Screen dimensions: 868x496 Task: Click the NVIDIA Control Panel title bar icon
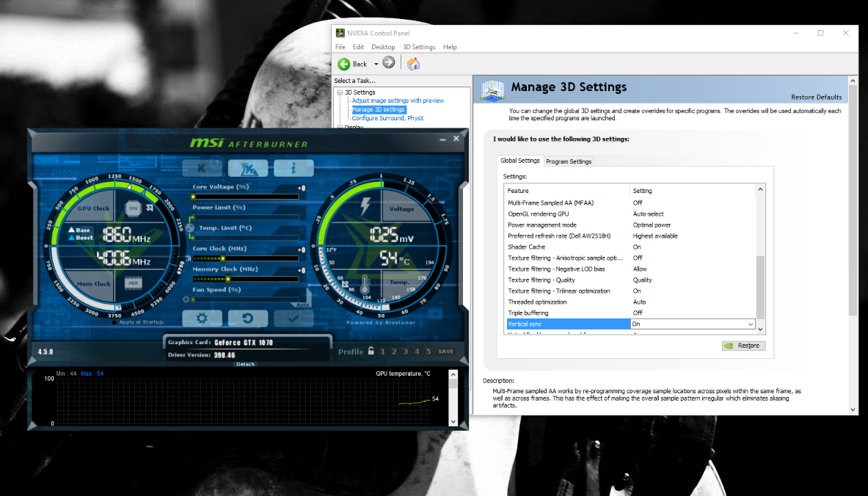coord(340,33)
